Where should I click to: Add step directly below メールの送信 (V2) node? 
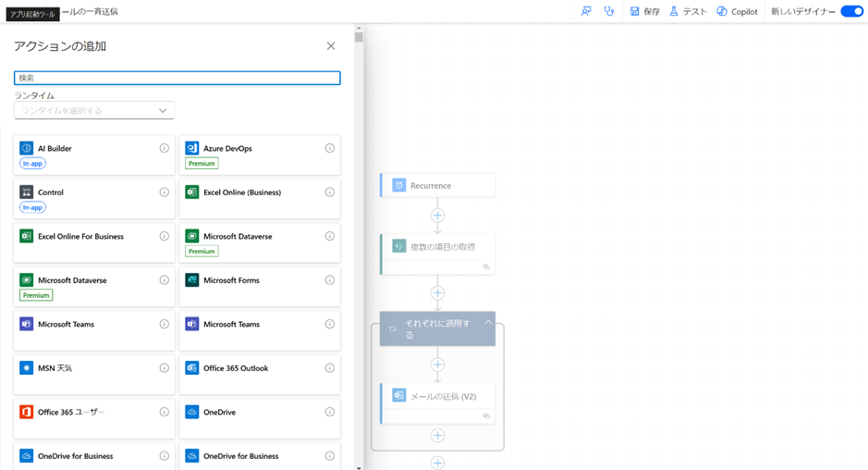pos(438,436)
